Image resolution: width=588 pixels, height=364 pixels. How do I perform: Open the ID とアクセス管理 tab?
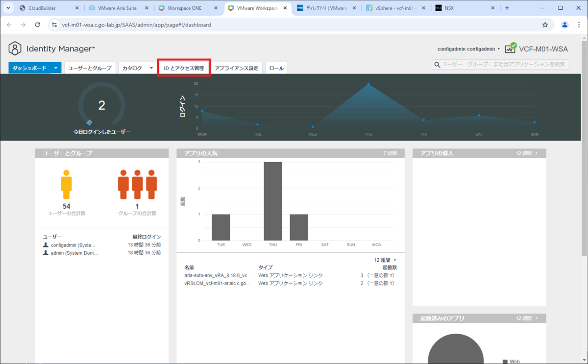click(x=184, y=68)
